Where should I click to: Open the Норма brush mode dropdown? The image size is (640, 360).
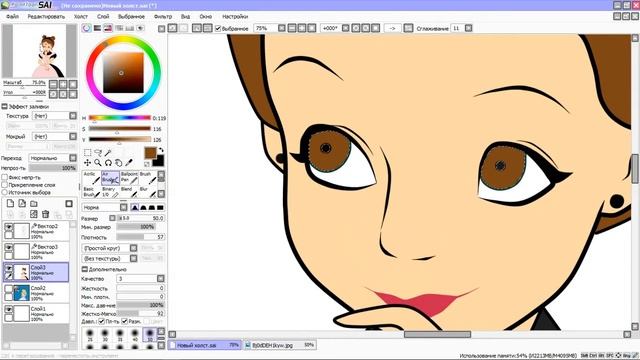point(104,207)
